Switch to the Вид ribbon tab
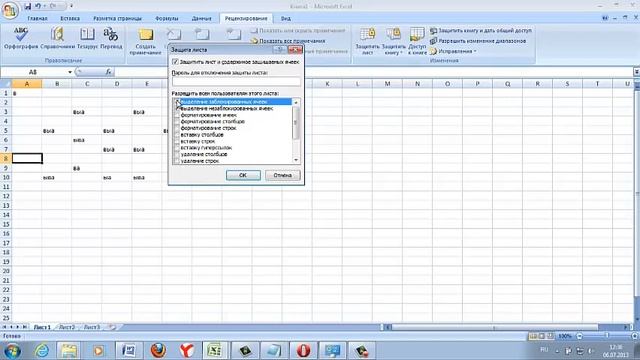 pos(286,18)
